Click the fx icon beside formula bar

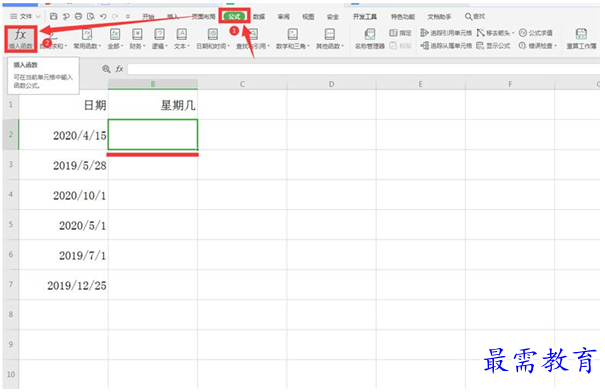[120, 69]
